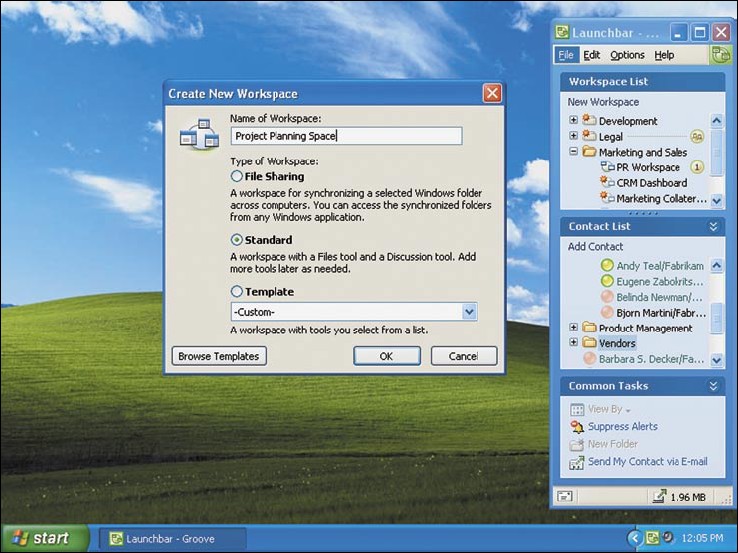Open the -Custom- template dropdown
Viewport: 738px width, 553px height.
pos(469,312)
